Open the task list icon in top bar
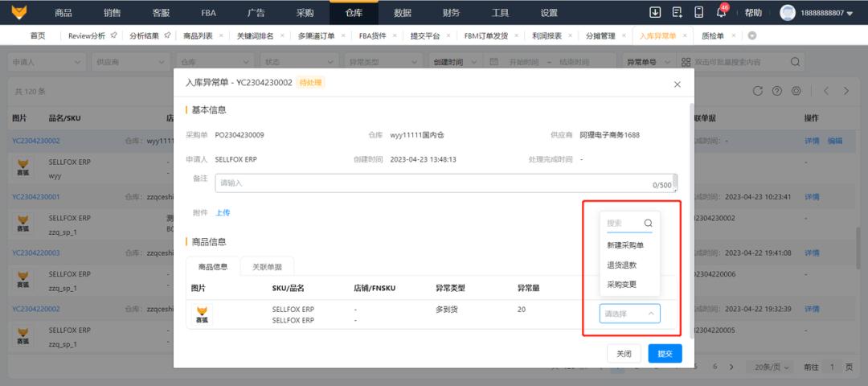 677,12
